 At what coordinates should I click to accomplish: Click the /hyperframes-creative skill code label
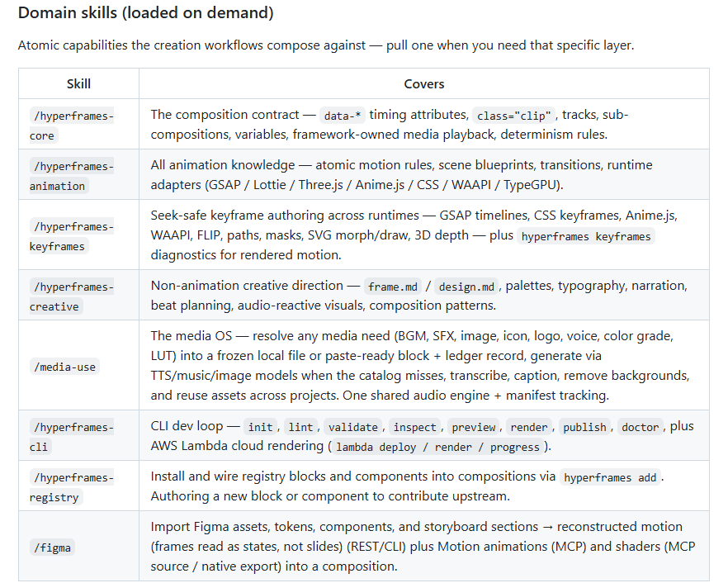point(72,296)
